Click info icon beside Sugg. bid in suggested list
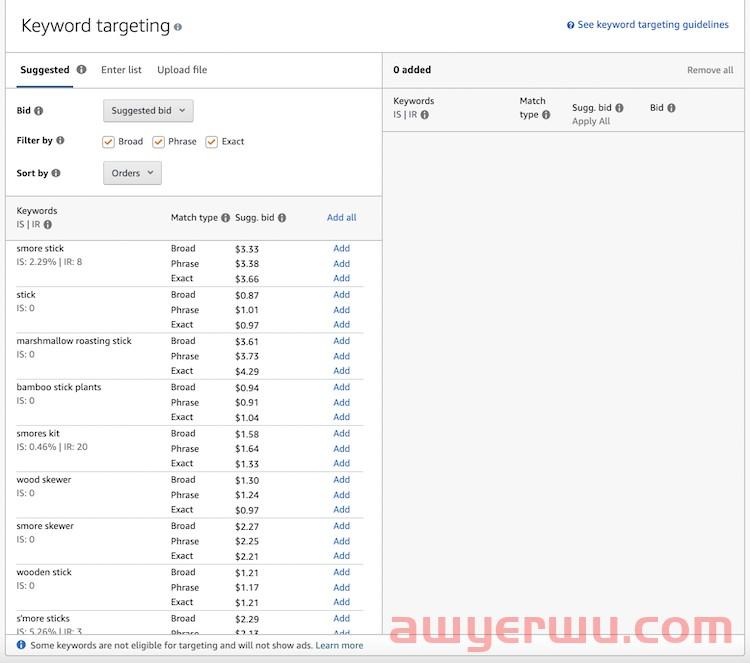The width and height of the screenshot is (750, 663). tap(282, 218)
